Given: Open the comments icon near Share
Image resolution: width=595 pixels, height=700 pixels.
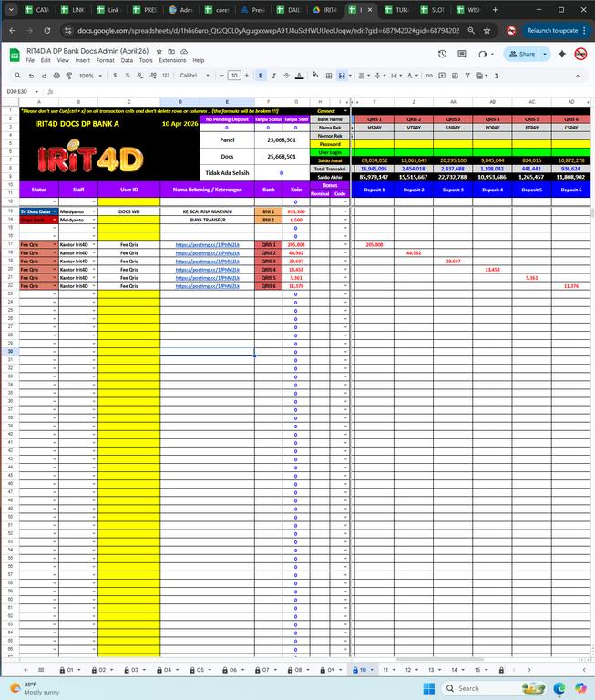Looking at the screenshot, I should click(x=462, y=54).
